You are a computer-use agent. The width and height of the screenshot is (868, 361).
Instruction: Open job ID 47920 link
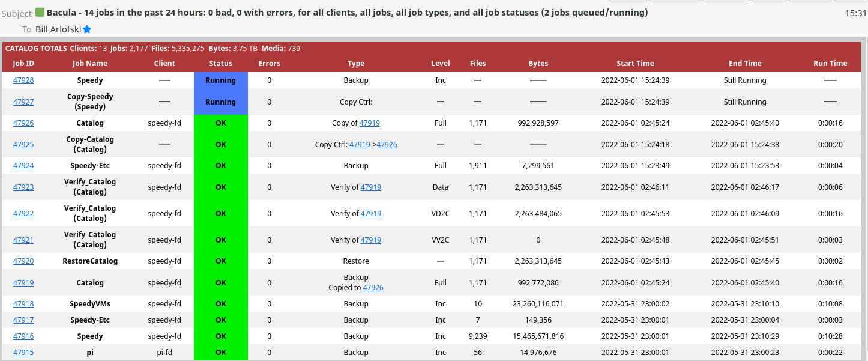click(23, 261)
